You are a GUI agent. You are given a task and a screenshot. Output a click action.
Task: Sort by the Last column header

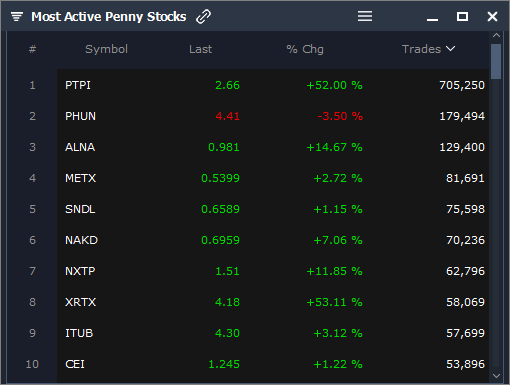pos(200,49)
